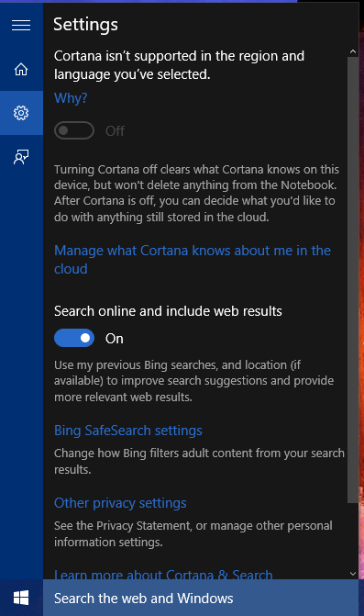The image size is (364, 616).
Task: Click 'Cortana isn't supported in the region' text
Action: click(x=179, y=65)
